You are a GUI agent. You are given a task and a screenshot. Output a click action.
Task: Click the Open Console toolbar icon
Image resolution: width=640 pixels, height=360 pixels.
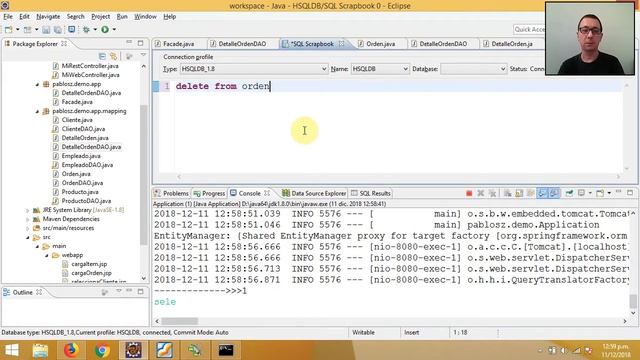pos(72,29)
